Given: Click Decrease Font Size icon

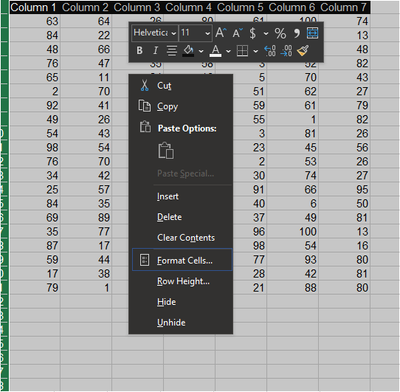Looking at the screenshot, I should click(237, 33).
